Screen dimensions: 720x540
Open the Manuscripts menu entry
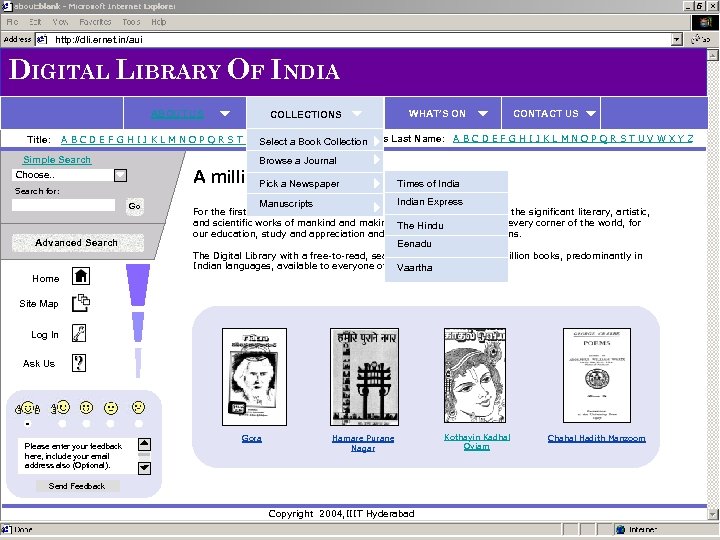tap(315, 204)
